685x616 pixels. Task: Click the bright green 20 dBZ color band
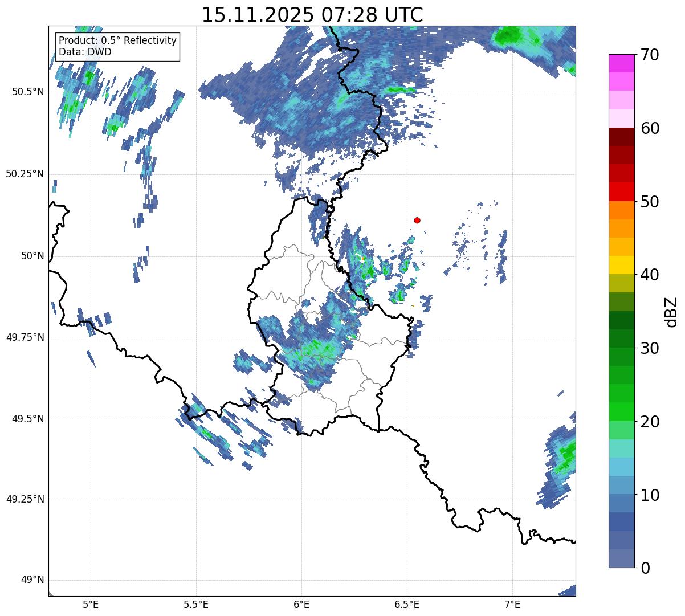[x=621, y=411]
